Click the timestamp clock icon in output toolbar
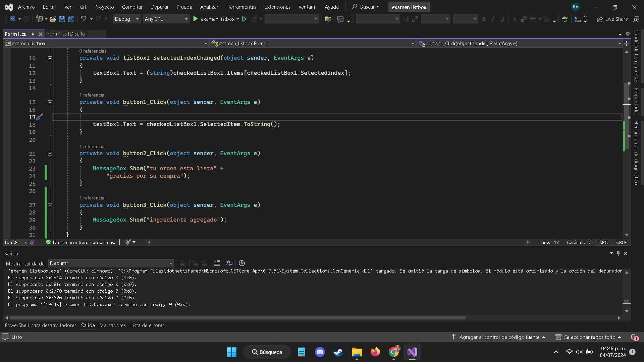This screenshot has width=644, height=362. point(242,263)
